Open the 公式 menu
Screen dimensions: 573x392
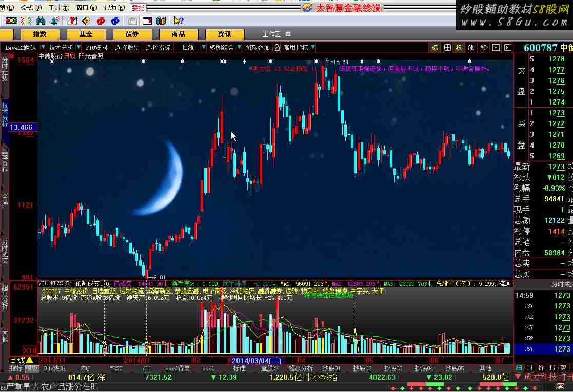pyautogui.click(x=31, y=7)
